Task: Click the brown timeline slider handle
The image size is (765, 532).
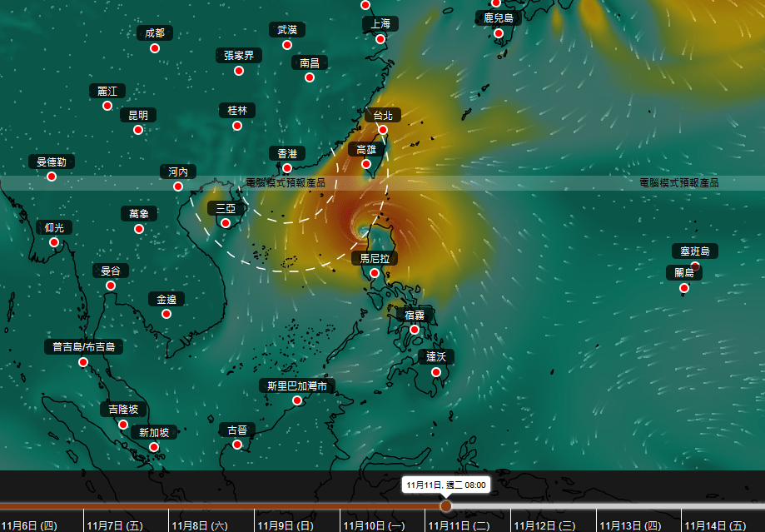Action: pyautogui.click(x=446, y=505)
